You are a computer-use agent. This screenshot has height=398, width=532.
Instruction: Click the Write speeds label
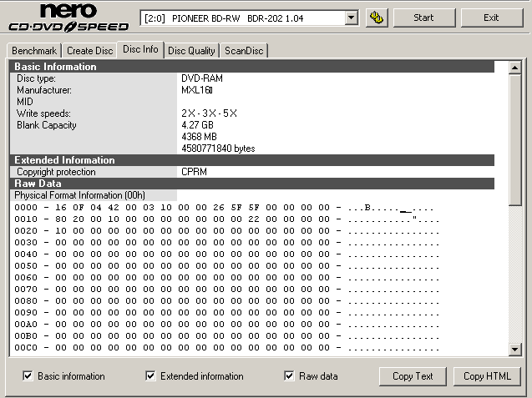click(x=43, y=113)
